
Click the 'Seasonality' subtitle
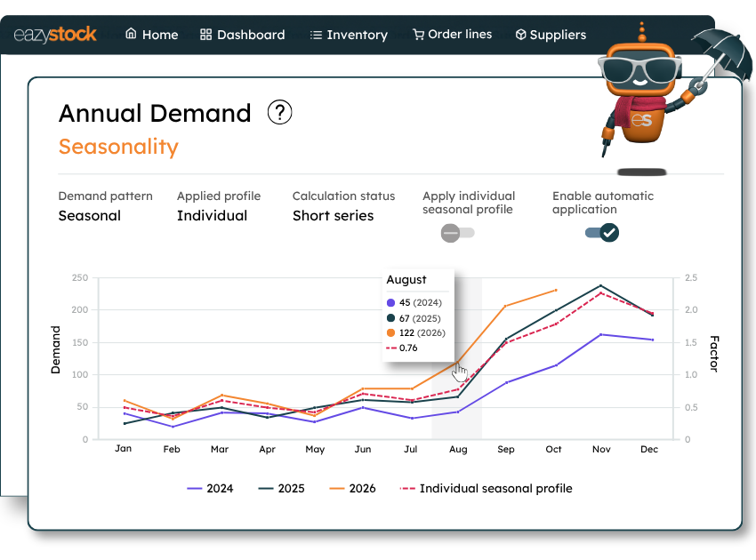(118, 147)
